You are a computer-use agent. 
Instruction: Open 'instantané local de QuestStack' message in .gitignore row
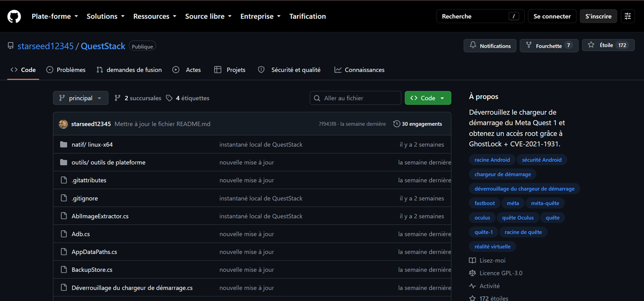261,198
